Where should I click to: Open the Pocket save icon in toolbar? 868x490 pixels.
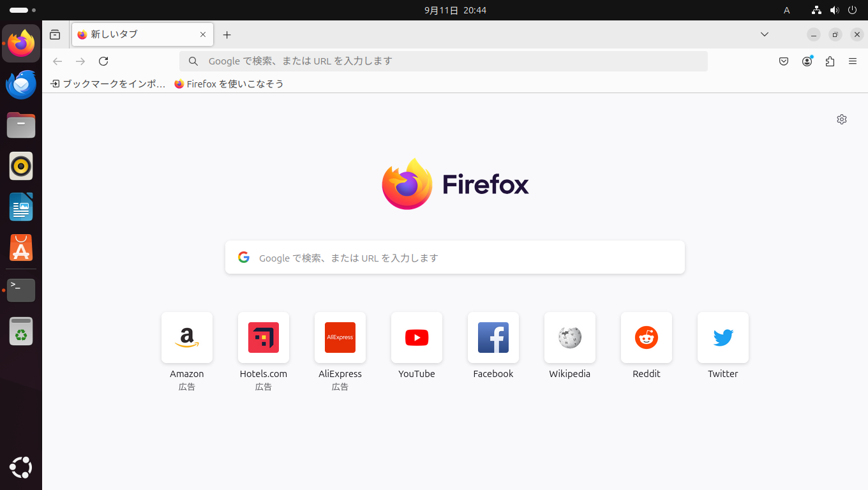coord(784,61)
